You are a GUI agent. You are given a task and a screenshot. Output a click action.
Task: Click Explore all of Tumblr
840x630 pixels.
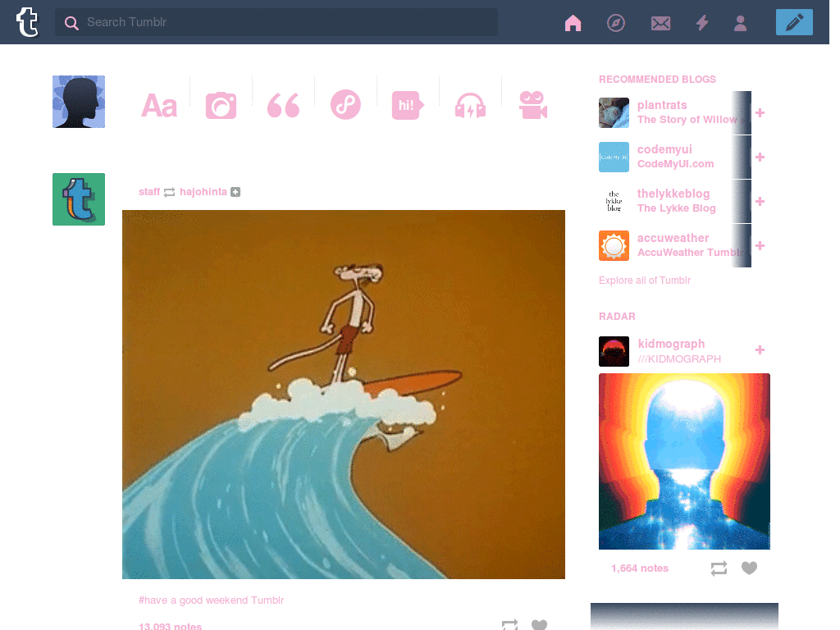pos(645,281)
